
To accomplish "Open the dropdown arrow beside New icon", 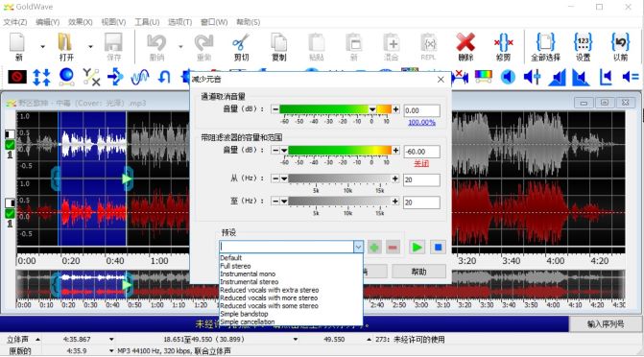I will [x=43, y=47].
